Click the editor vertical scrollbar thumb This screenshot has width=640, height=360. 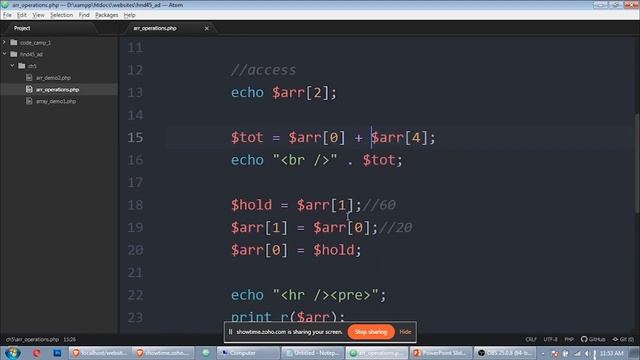(637, 162)
